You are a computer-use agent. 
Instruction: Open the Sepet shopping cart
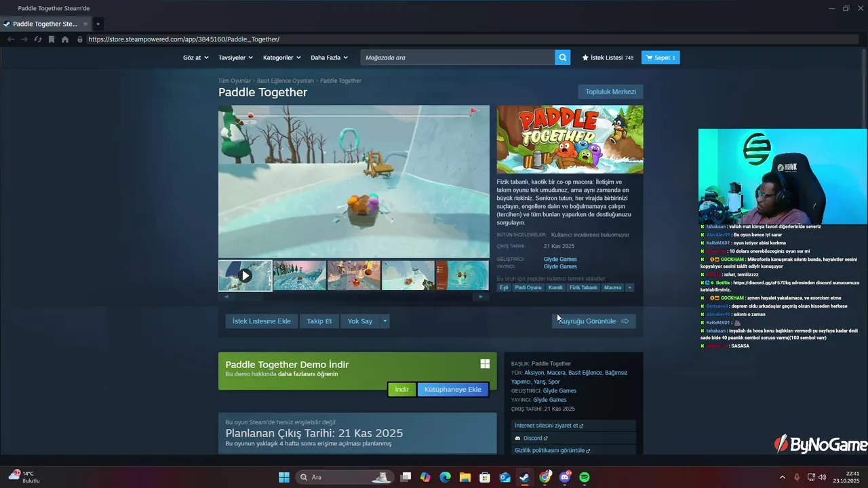click(660, 58)
